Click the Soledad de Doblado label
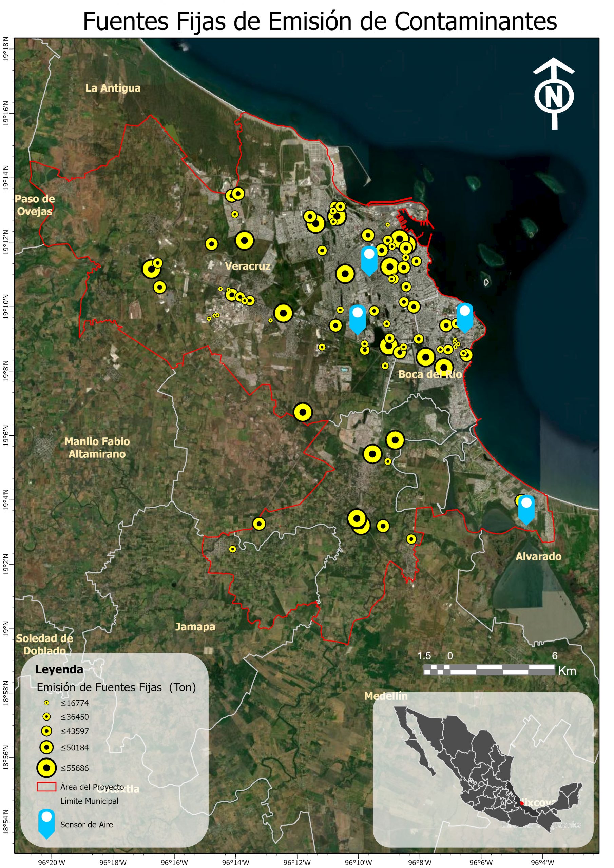614x868 pixels. (44, 645)
